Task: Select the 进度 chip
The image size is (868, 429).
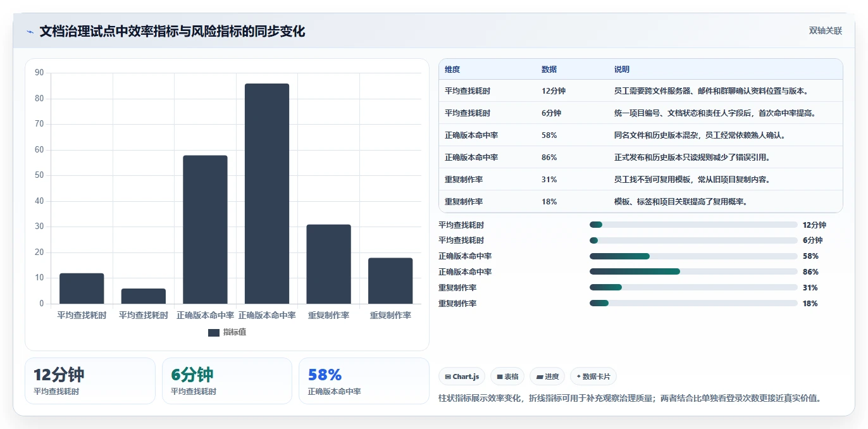Action: (548, 376)
